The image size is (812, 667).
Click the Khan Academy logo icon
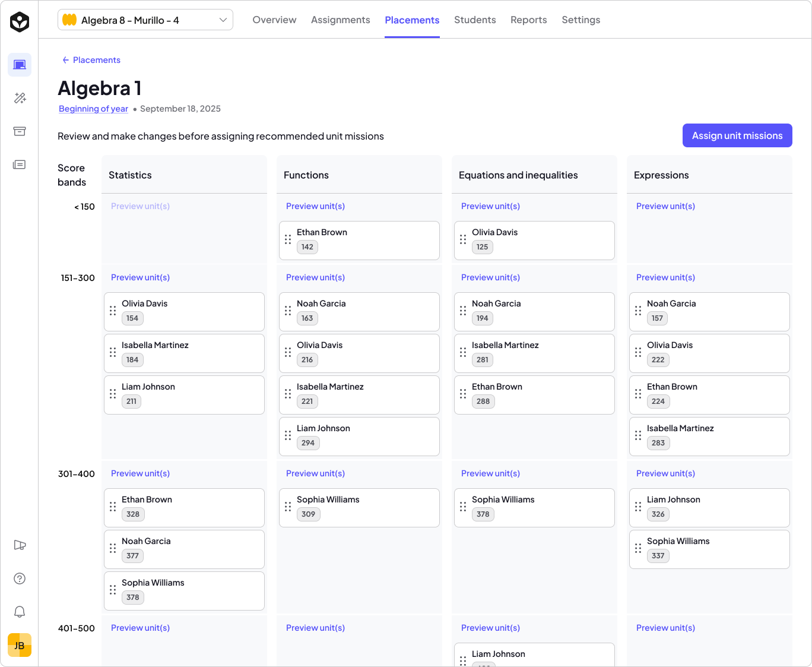point(20,22)
